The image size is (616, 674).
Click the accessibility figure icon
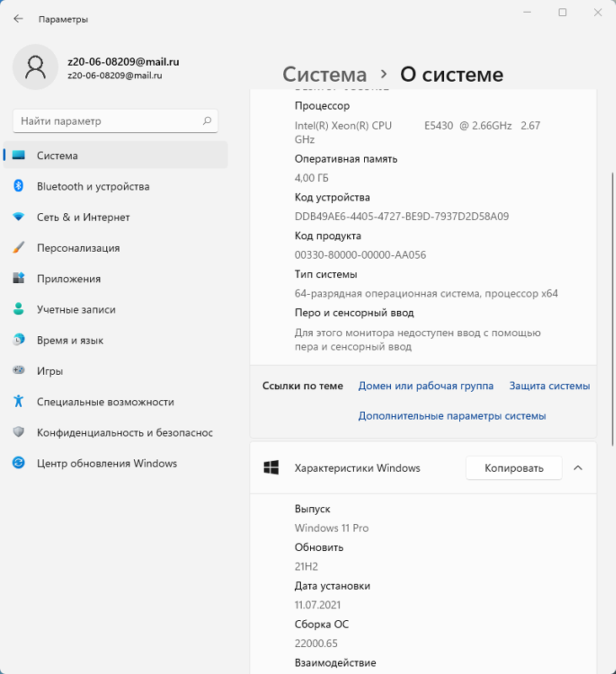click(19, 401)
